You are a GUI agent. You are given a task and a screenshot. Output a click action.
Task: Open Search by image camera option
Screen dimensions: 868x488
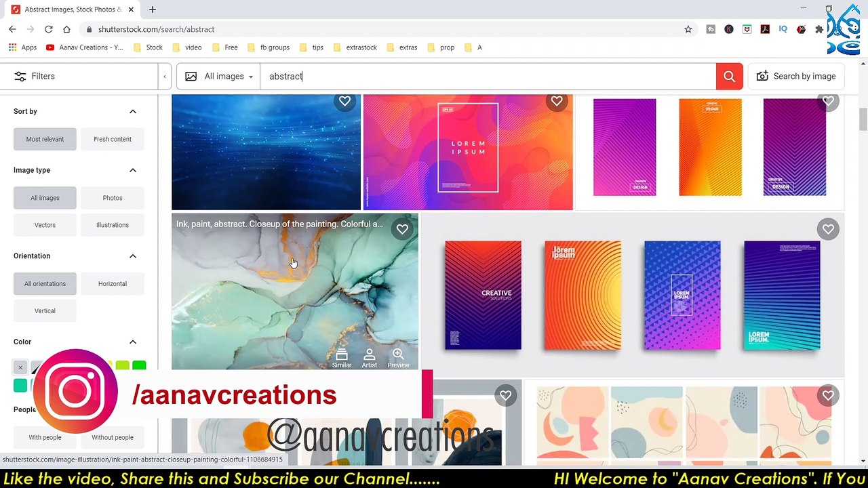[x=796, y=77]
